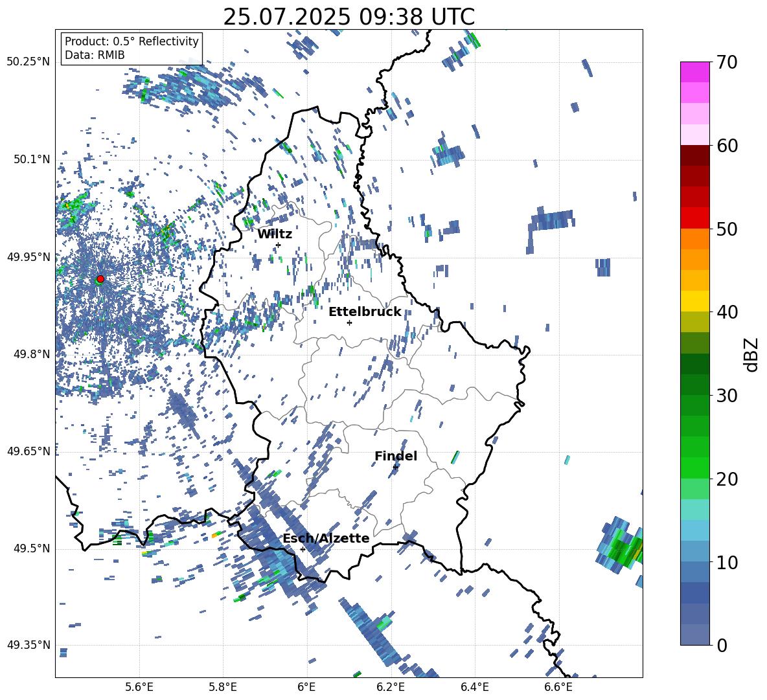The image size is (767, 700).
Task: Click the colorbar tick label 60
Action: click(x=727, y=146)
